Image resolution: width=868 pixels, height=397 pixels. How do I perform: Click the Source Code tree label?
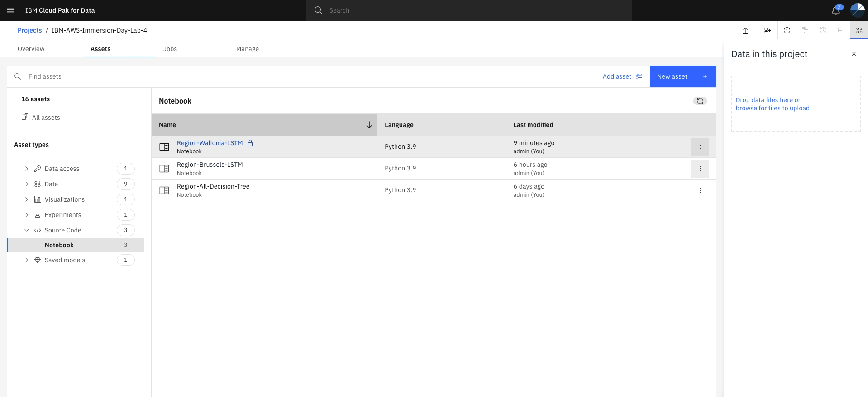coord(63,230)
